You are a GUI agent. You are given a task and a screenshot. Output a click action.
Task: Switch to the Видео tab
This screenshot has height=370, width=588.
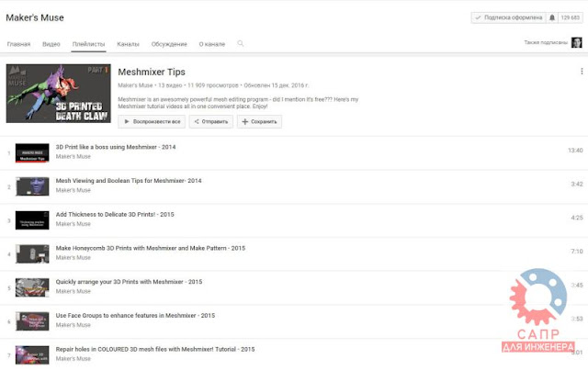(x=51, y=44)
